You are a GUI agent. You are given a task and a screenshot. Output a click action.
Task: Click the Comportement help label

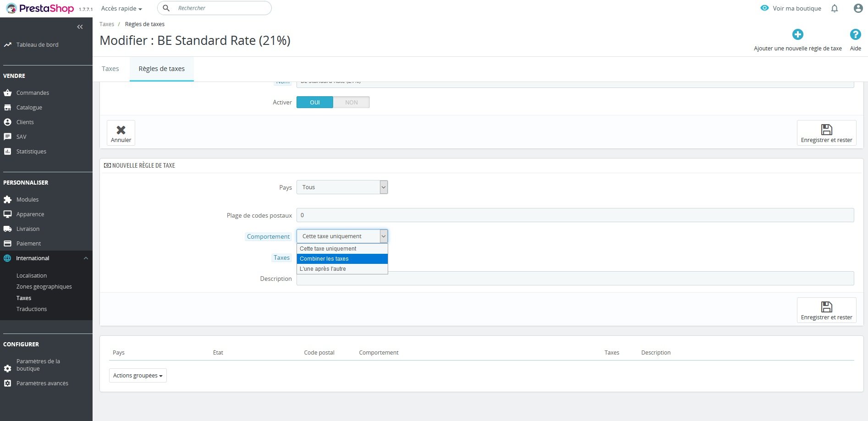tap(268, 236)
